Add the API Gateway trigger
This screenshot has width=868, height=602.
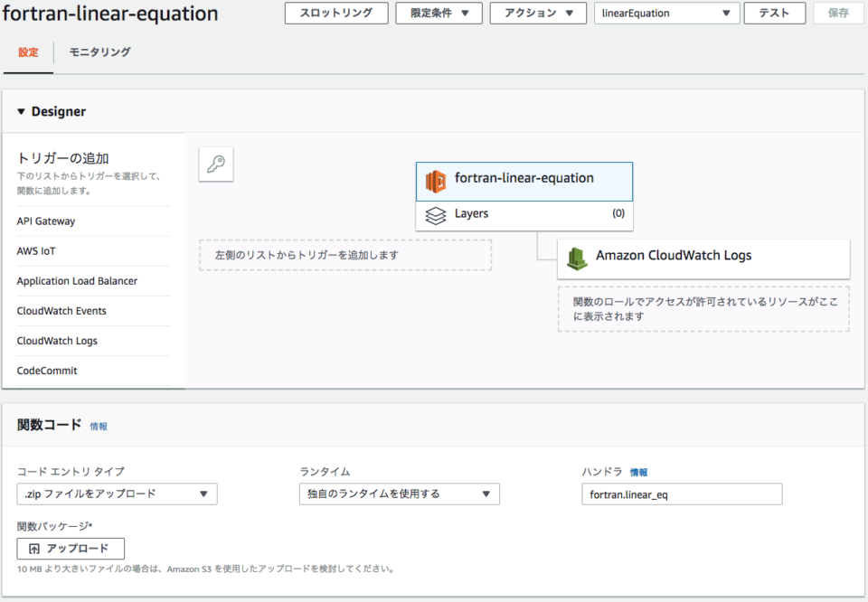[46, 221]
